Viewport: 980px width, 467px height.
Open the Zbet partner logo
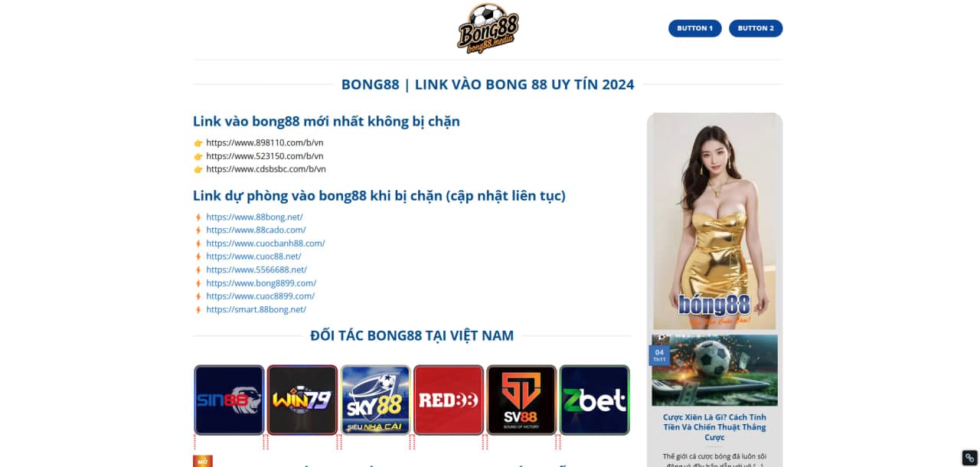[594, 400]
